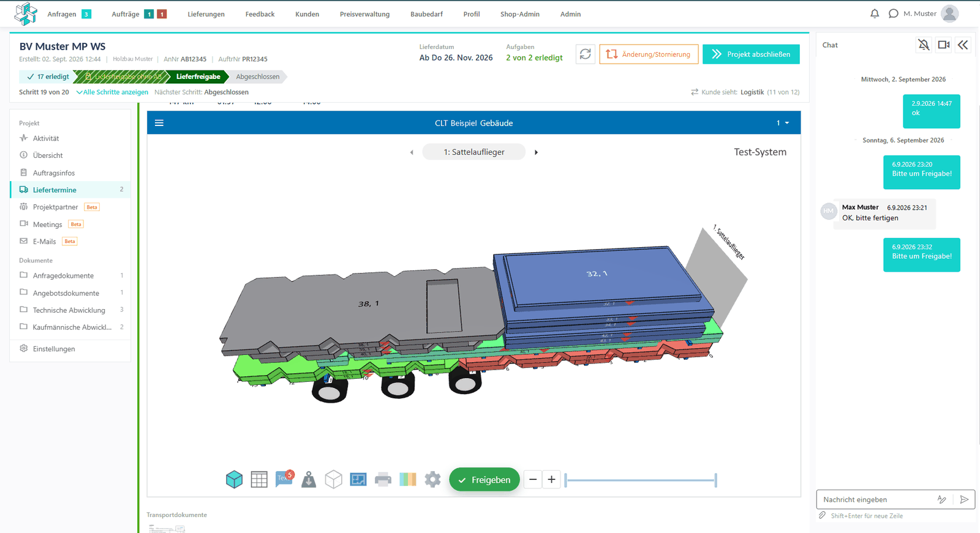Open the Feedback menu

260,14
